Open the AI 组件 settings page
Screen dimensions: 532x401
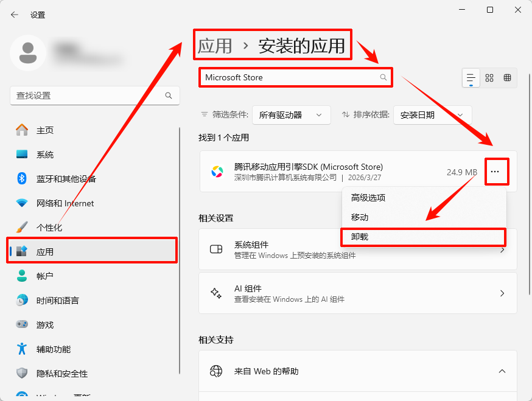[x=358, y=293]
